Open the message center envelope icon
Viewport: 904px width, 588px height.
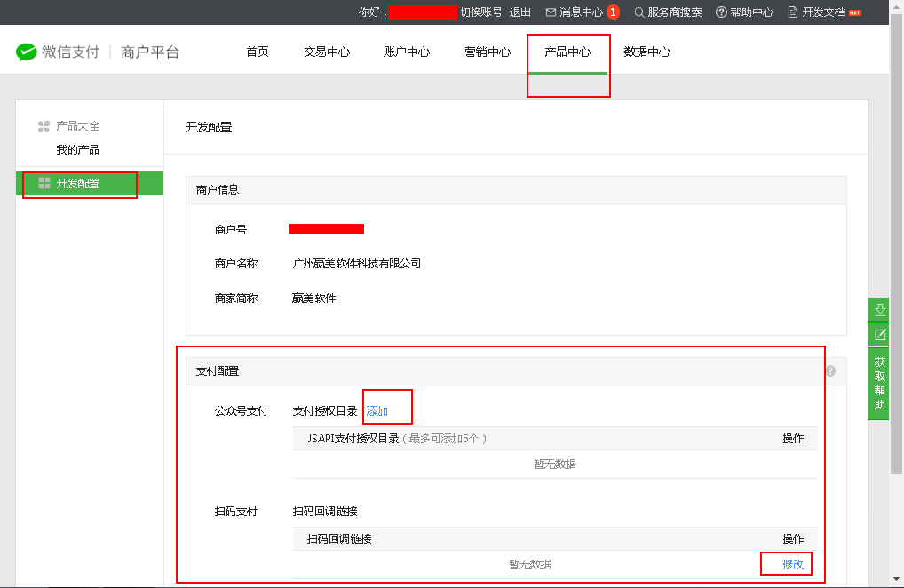tap(551, 12)
